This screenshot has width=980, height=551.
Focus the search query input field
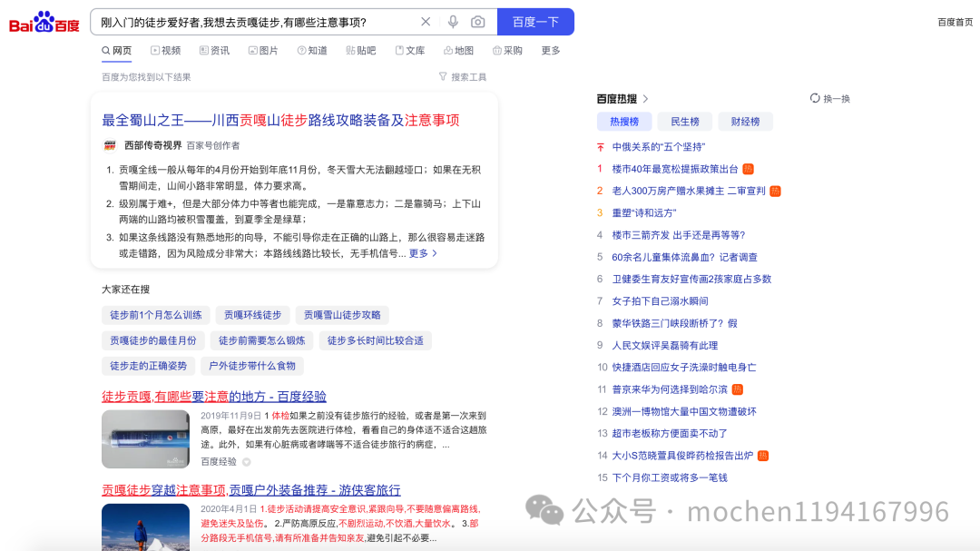pos(256,22)
